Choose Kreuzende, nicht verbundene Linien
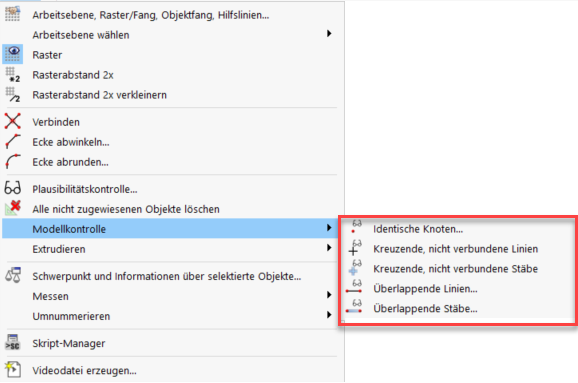The image size is (578, 383). click(x=457, y=248)
